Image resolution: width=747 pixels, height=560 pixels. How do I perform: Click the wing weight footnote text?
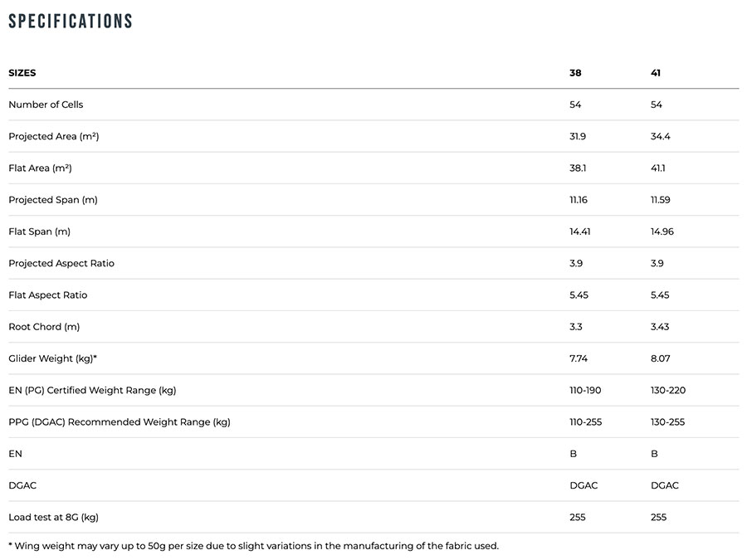point(253,546)
